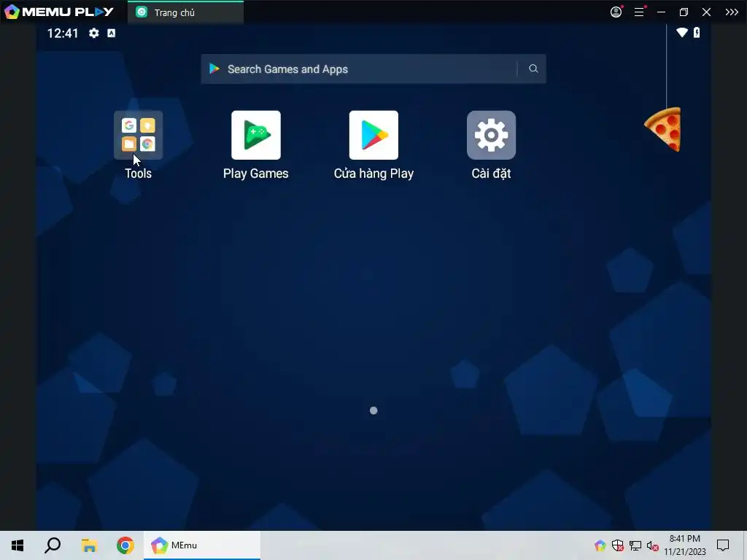Close the MEmu Play window
747x560 pixels.
pyautogui.click(x=706, y=12)
